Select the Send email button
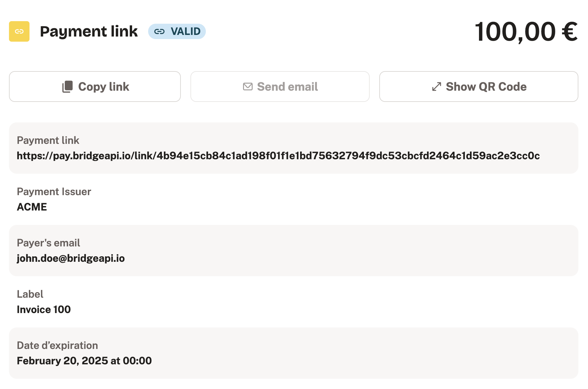 pyautogui.click(x=280, y=87)
